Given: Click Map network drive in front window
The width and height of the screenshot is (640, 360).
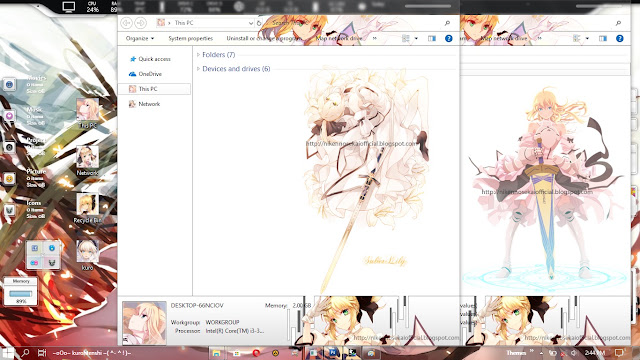Looking at the screenshot, I should coord(339,38).
